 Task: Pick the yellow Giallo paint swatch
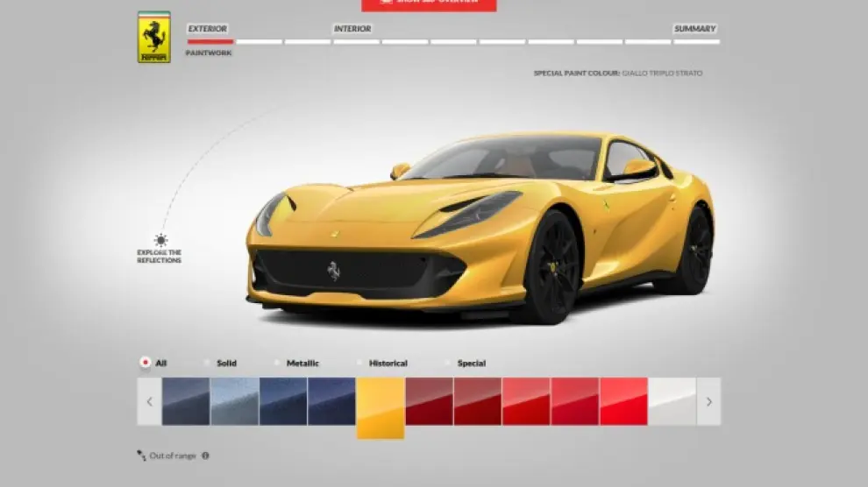point(381,407)
